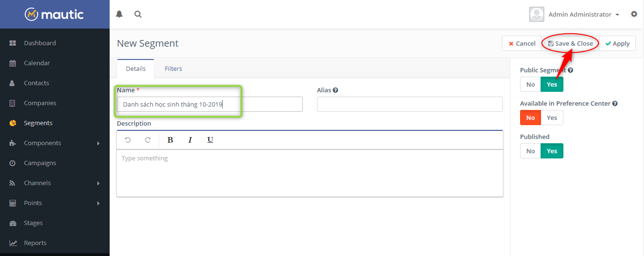
Task: Click the search magnifier icon
Action: click(x=138, y=14)
